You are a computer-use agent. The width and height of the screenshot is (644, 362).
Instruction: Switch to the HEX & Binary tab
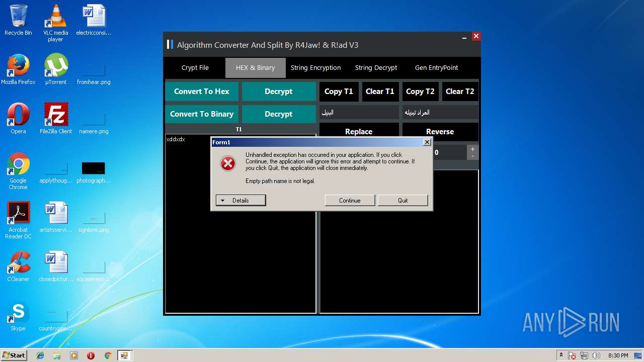tap(256, 68)
